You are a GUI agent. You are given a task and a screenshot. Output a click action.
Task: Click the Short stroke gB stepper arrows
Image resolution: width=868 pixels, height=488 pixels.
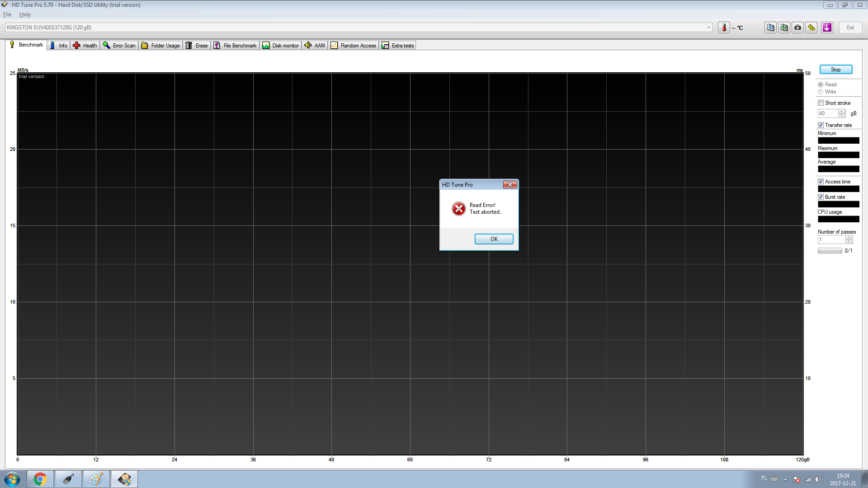click(842, 113)
